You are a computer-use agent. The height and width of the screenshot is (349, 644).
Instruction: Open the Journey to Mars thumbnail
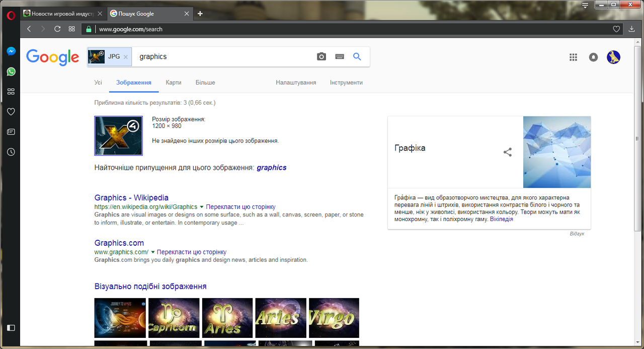click(120, 318)
